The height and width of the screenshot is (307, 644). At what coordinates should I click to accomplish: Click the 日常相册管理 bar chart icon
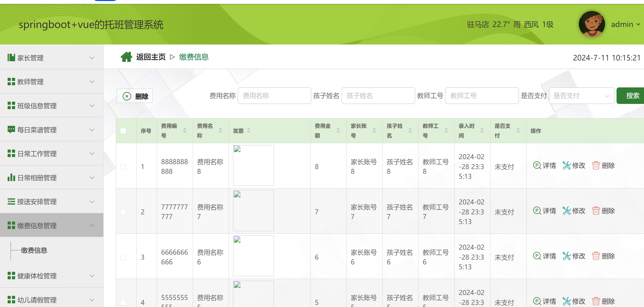[11, 177]
